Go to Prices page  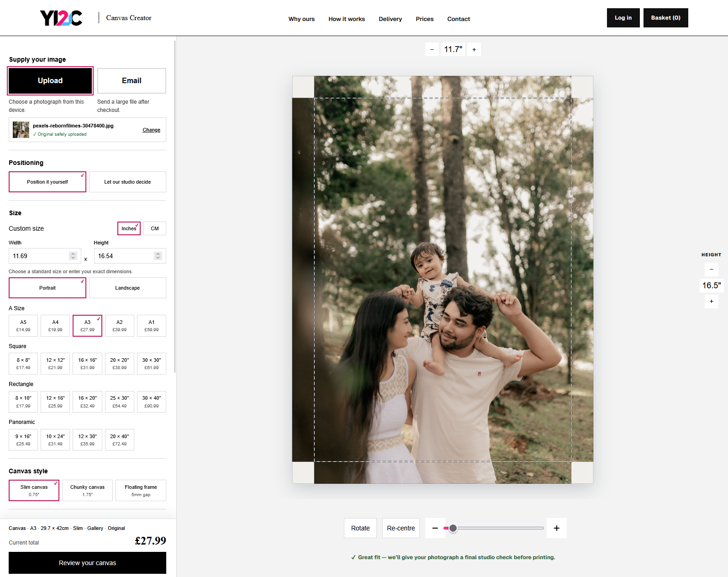point(425,19)
